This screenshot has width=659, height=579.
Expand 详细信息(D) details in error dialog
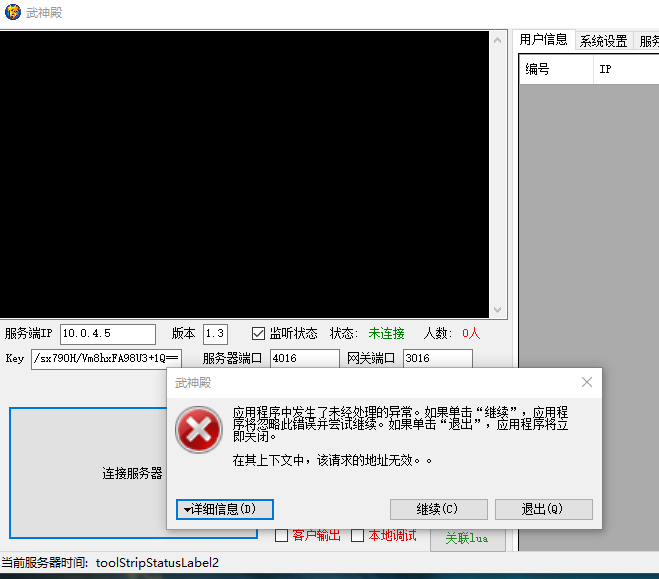click(224, 509)
